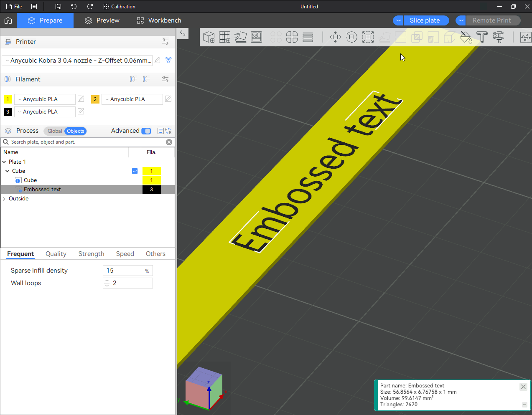Select the Scale tool icon
Image resolution: width=532 pixels, height=415 pixels.
coord(368,37)
